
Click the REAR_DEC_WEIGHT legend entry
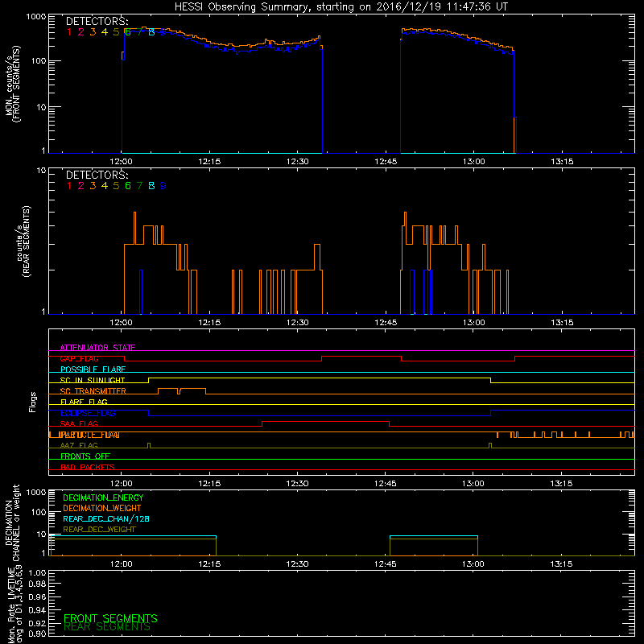click(99, 530)
